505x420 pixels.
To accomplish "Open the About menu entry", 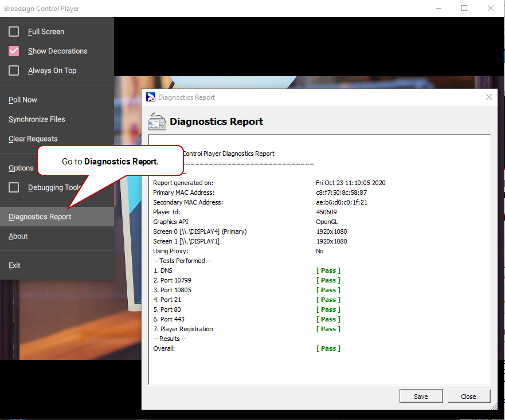I will click(18, 236).
